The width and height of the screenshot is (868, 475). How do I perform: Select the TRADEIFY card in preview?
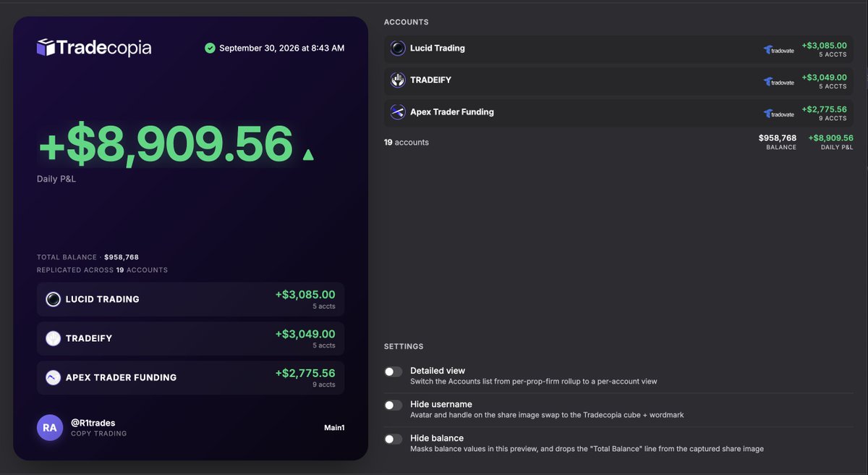tap(191, 338)
